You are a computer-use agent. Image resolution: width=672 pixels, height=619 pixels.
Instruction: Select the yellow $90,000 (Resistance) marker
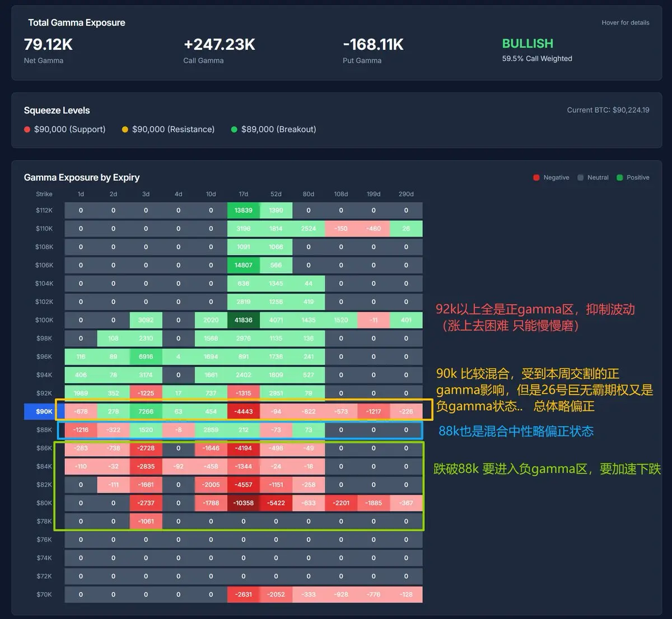point(125,129)
